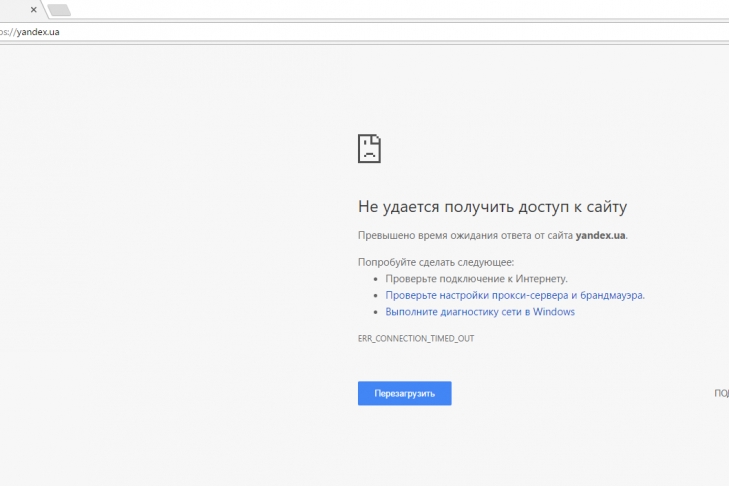
Task: Click the bullet before Проверьте подключение к Интернету
Action: [x=376, y=279]
